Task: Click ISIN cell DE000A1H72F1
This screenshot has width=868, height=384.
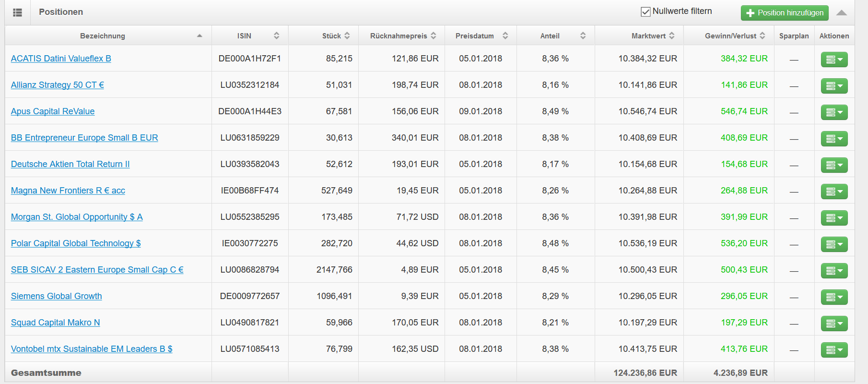Action: click(250, 59)
